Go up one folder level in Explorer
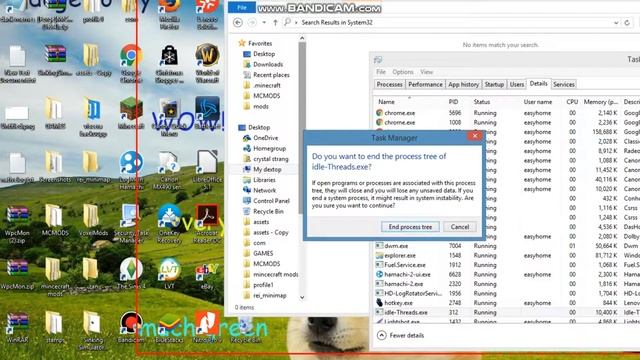 275,22
